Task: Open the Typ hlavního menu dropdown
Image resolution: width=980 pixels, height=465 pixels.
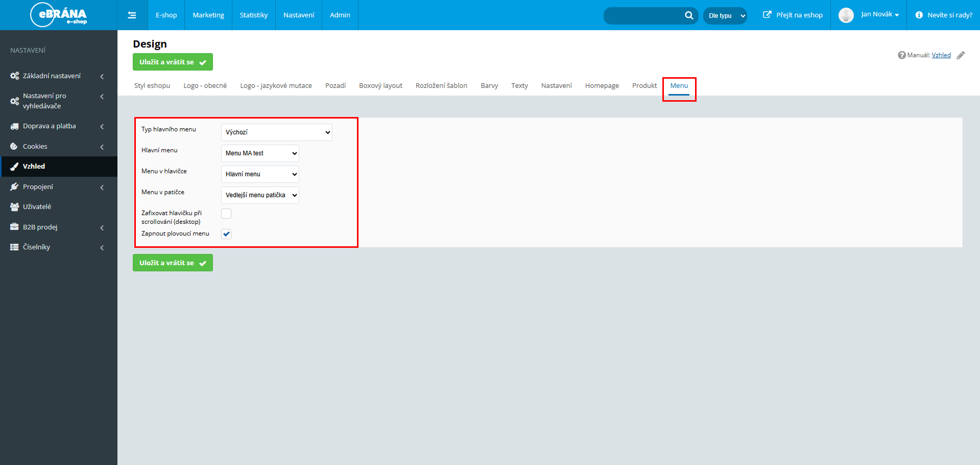Action: [x=276, y=132]
